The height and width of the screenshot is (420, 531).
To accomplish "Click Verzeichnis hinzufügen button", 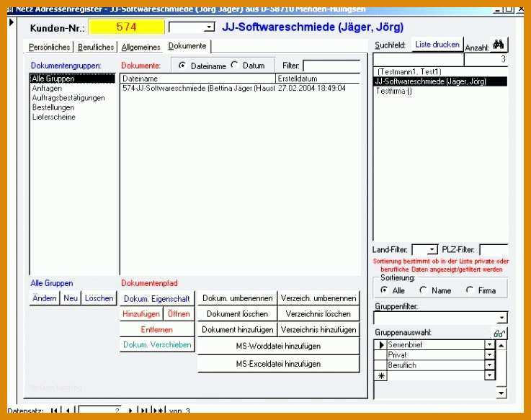I will point(318,329).
